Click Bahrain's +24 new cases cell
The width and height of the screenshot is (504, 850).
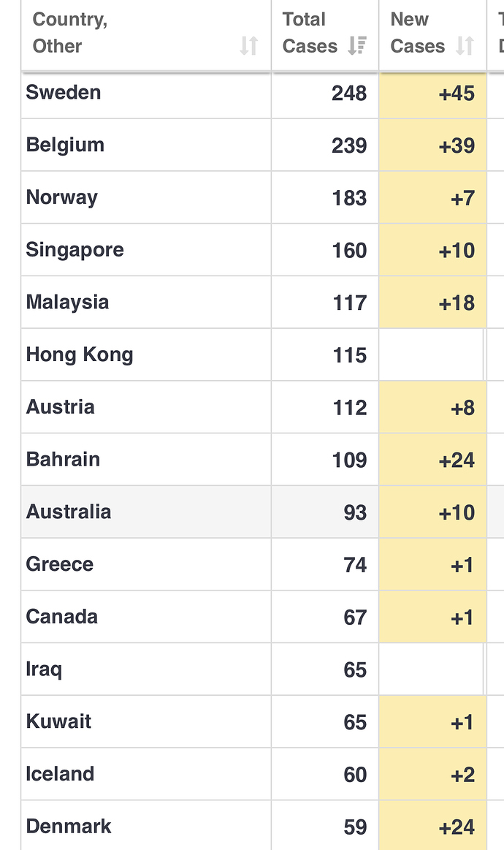[432, 460]
